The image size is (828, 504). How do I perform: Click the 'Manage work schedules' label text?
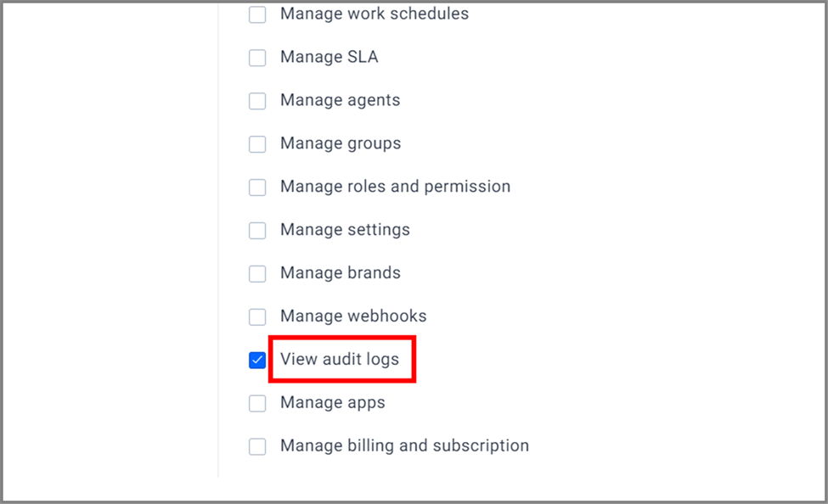375,14
